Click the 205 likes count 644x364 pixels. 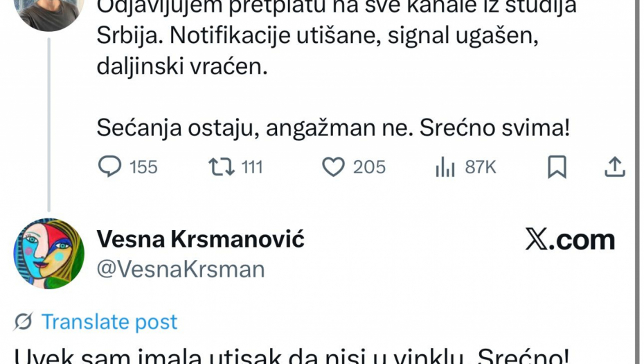click(x=369, y=167)
